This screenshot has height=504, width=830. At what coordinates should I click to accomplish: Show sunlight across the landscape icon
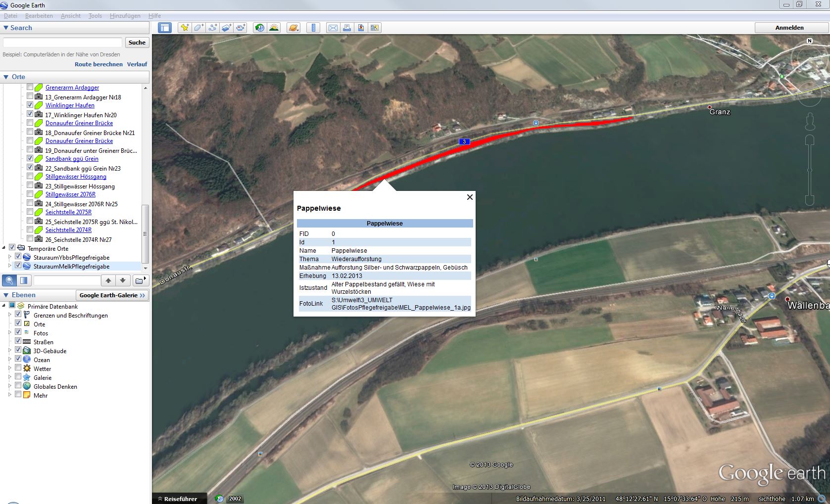coord(274,28)
